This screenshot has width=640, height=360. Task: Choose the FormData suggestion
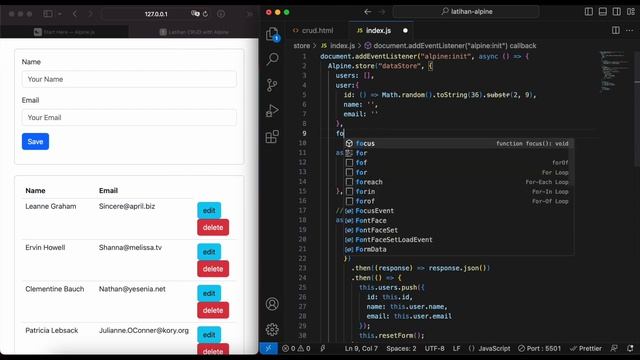(458, 249)
